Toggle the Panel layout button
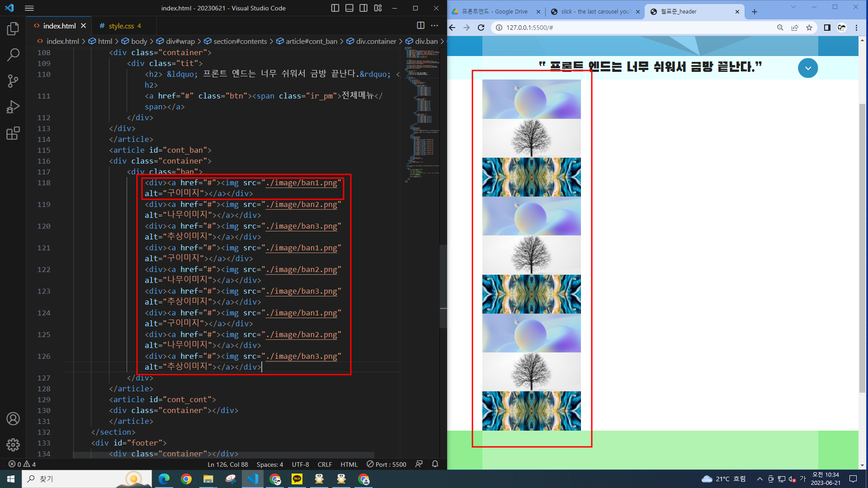 tap(349, 8)
